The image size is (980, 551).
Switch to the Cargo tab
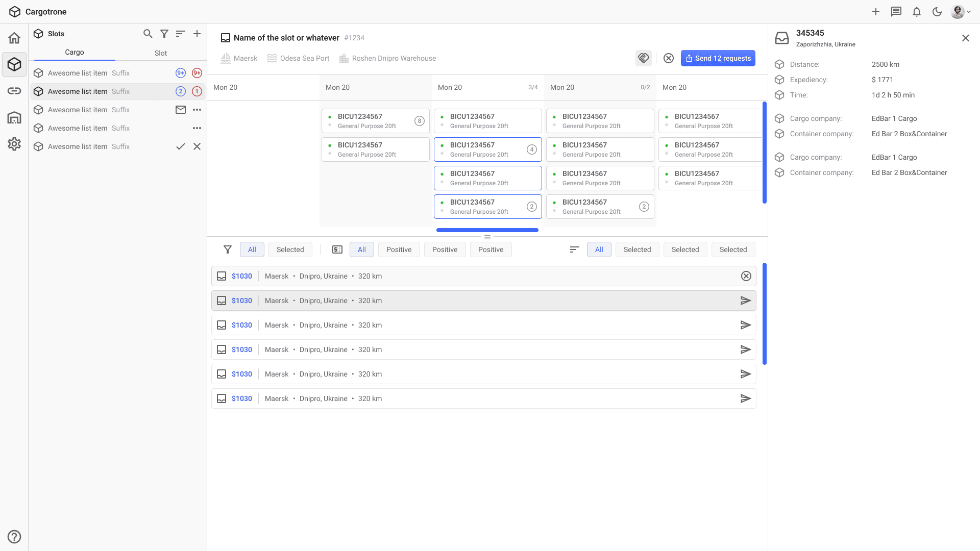coord(75,53)
